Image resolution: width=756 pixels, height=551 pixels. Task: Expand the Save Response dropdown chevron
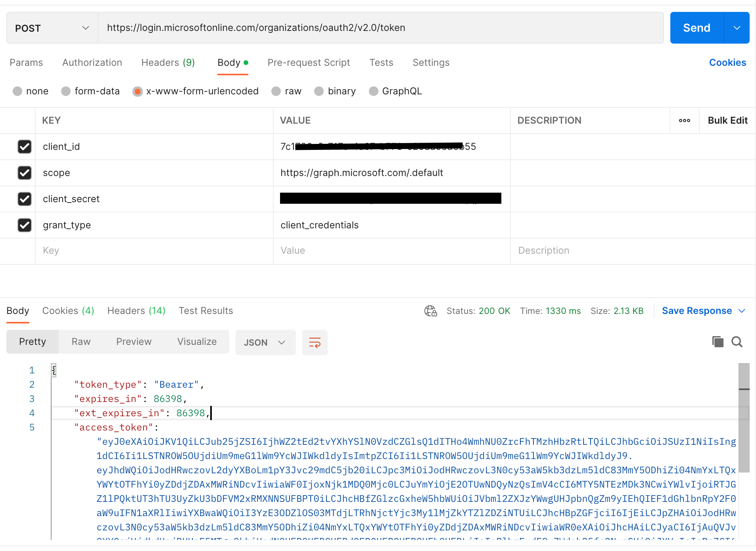pos(742,311)
